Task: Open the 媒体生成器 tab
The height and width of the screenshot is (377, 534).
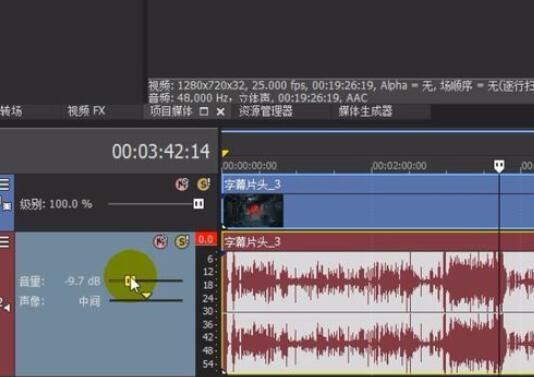Action: click(365, 111)
